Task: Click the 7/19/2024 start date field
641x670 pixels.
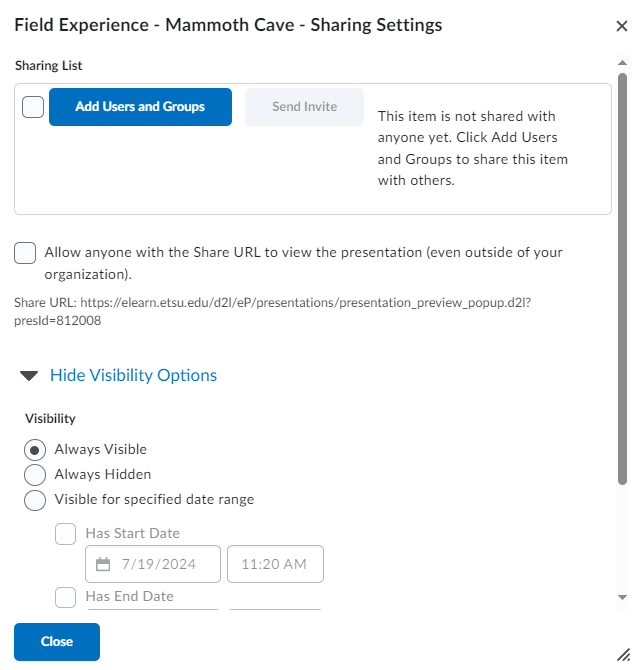Action: [165, 564]
